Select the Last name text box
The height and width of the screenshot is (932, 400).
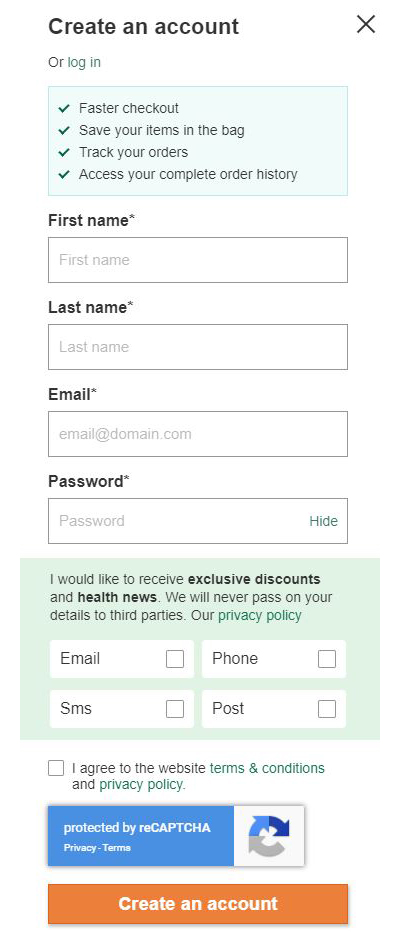point(198,347)
